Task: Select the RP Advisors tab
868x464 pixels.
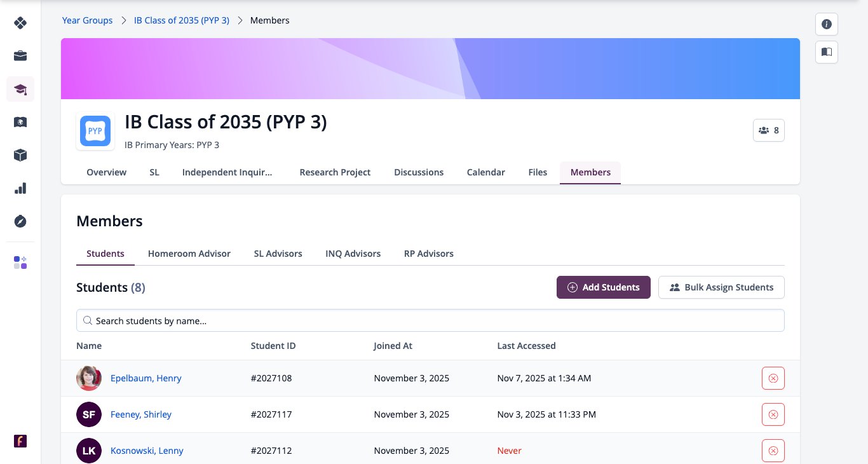Action: click(x=429, y=254)
